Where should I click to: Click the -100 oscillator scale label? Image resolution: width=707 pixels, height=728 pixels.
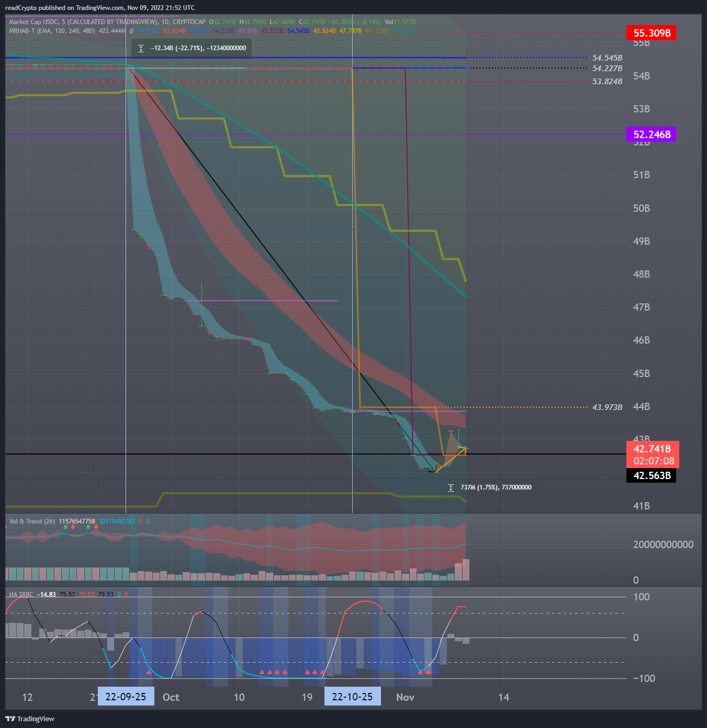coord(644,678)
